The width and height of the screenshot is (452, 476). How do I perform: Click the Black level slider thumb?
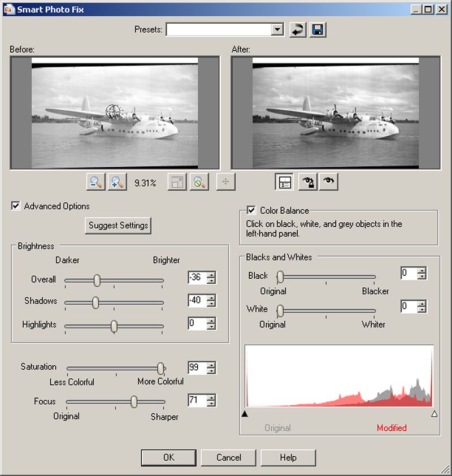(280, 277)
